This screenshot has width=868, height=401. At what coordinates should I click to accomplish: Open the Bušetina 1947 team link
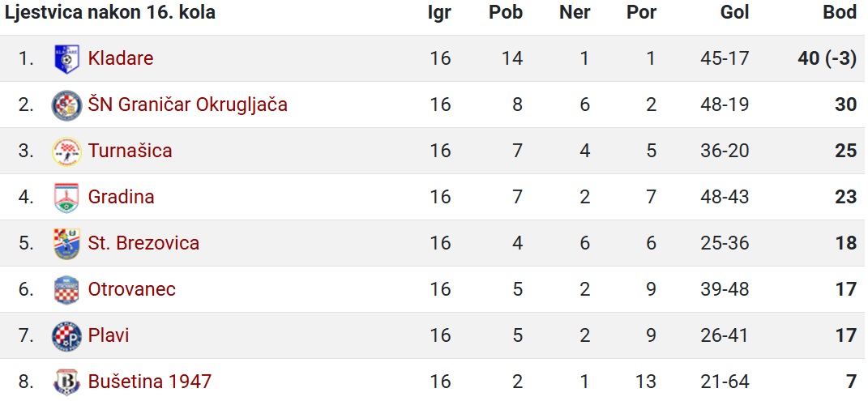[x=149, y=382]
